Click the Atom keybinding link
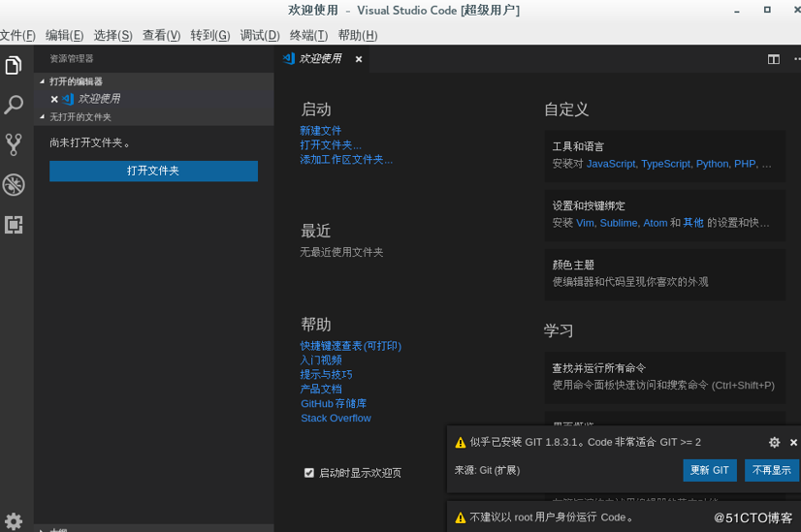The image size is (801, 532). 655,223
